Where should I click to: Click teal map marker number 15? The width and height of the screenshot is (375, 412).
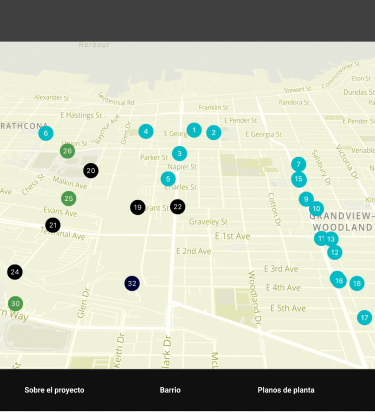pyautogui.click(x=299, y=179)
